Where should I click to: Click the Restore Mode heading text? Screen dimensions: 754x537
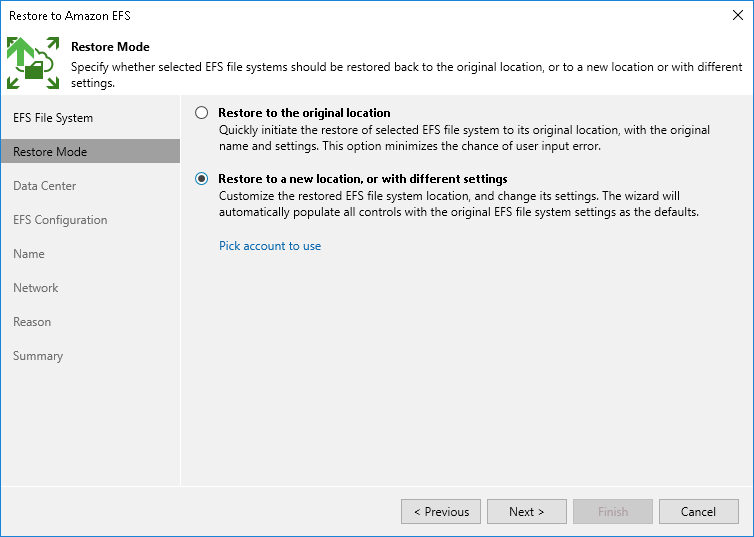[x=110, y=47]
